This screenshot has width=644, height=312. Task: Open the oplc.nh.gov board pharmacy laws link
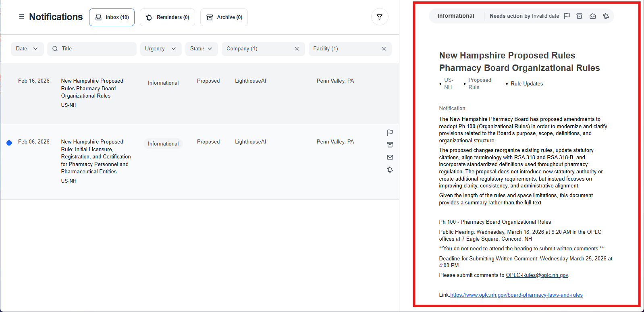click(x=516, y=295)
